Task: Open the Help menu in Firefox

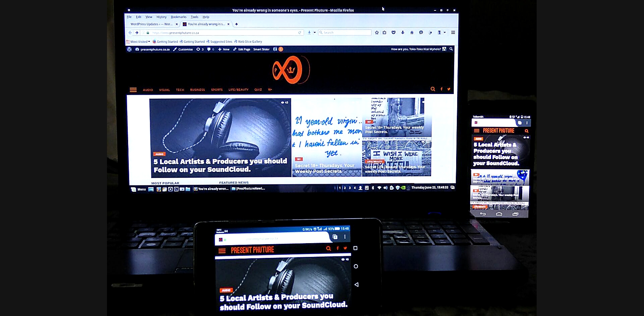Action: click(x=206, y=17)
